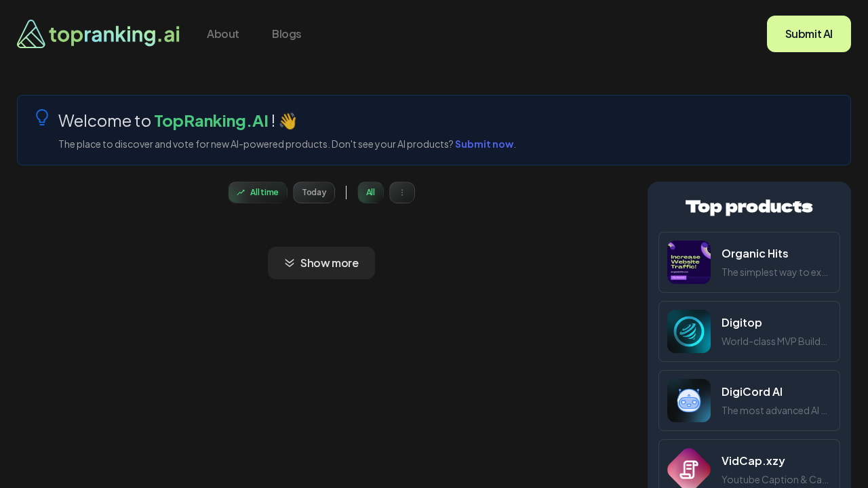Open the DigiCord AI product link
868x488 pixels.
pos(751,392)
